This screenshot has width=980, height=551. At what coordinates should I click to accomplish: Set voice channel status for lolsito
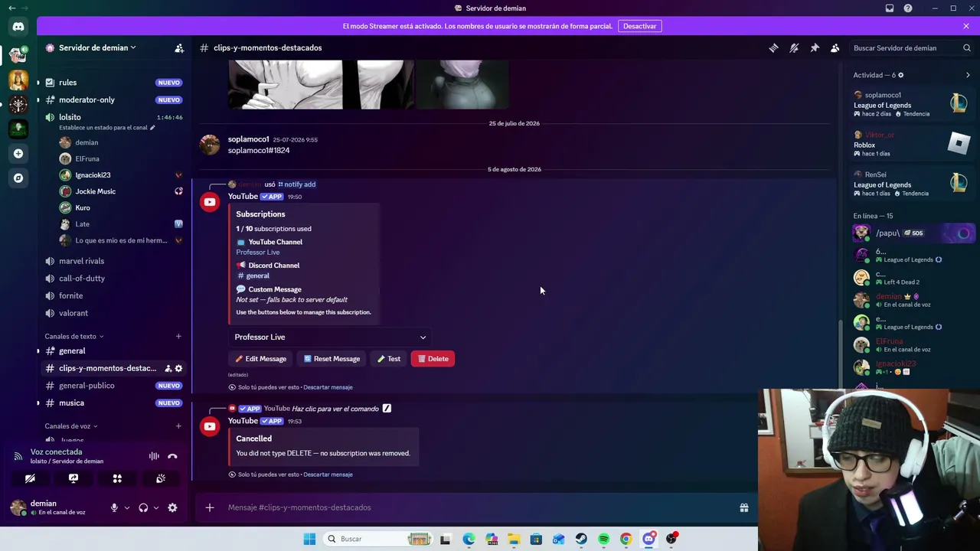pyautogui.click(x=107, y=128)
